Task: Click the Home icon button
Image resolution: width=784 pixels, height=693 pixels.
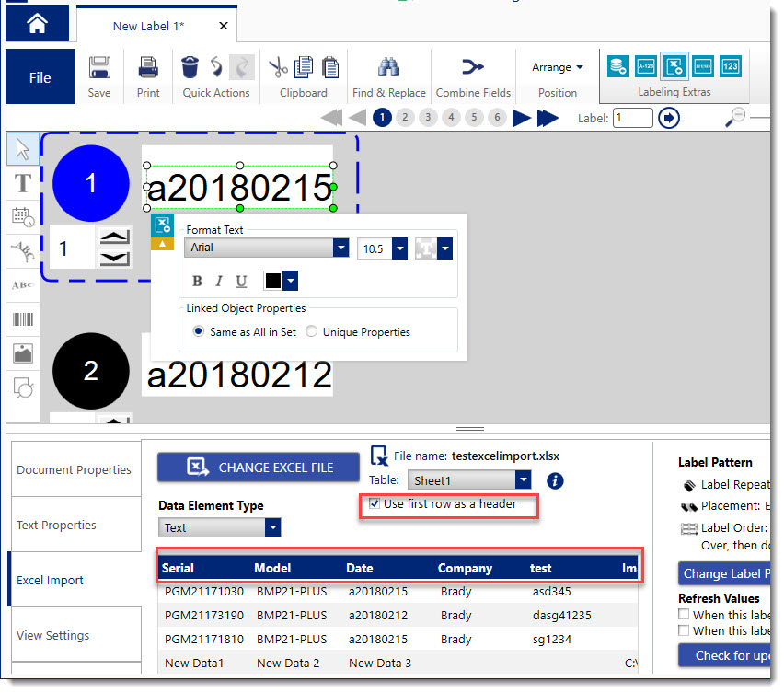Action: (37, 24)
